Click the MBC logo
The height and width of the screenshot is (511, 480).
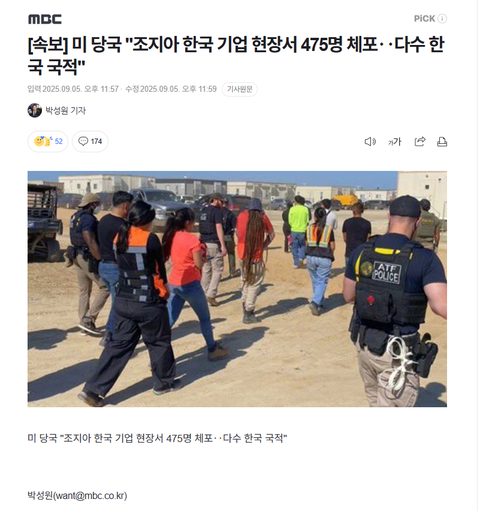tap(45, 19)
